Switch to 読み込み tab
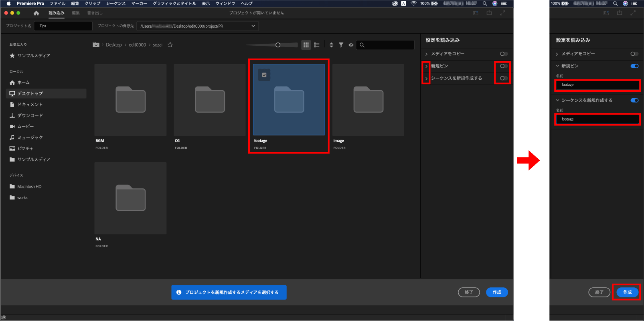 (57, 13)
